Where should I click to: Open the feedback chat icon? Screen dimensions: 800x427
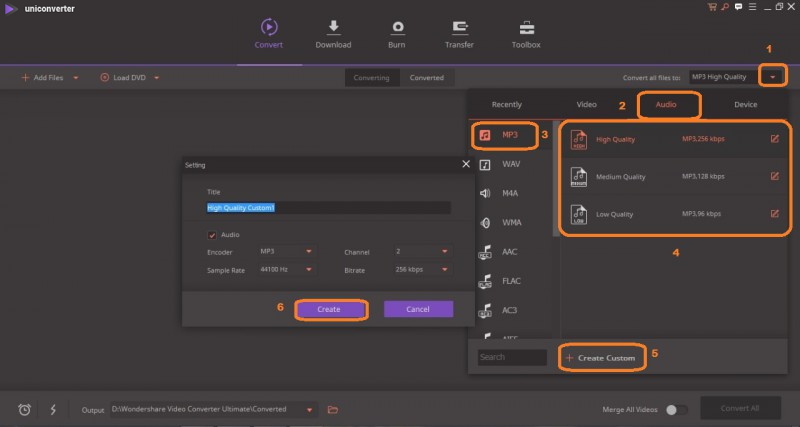click(738, 7)
